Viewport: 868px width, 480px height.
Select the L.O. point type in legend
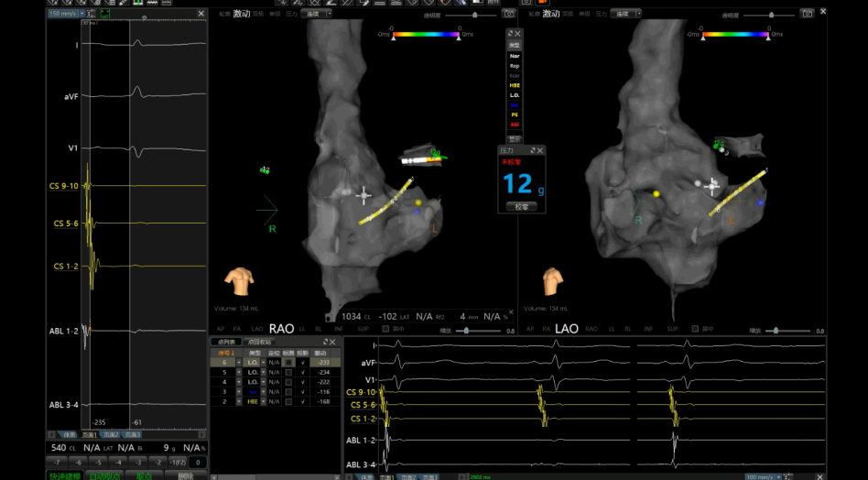515,95
